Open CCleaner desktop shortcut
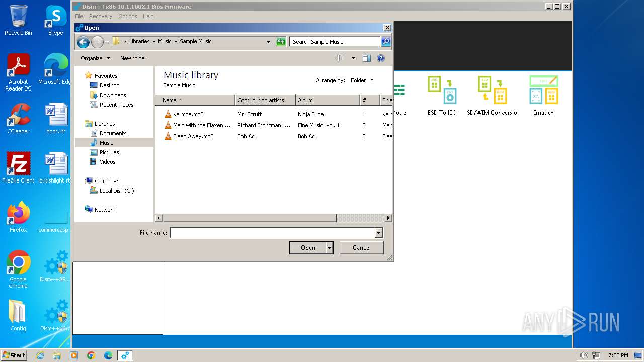The width and height of the screenshot is (644, 362). tap(18, 119)
